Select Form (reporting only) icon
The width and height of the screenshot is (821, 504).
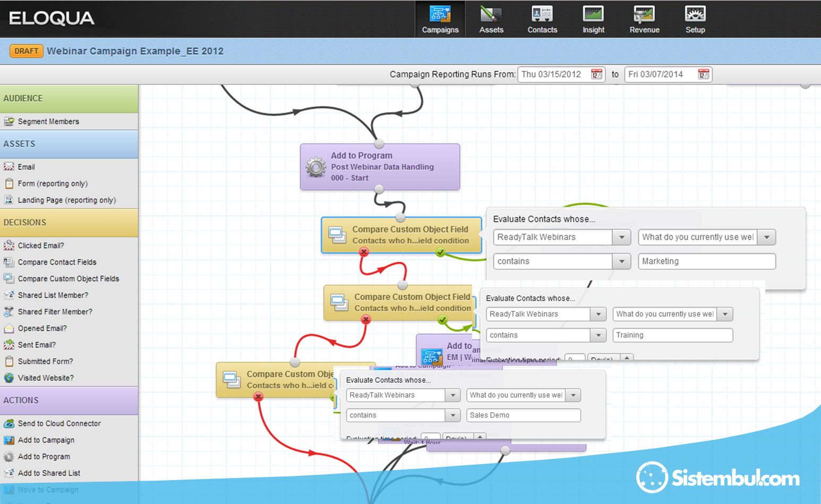tap(9, 183)
